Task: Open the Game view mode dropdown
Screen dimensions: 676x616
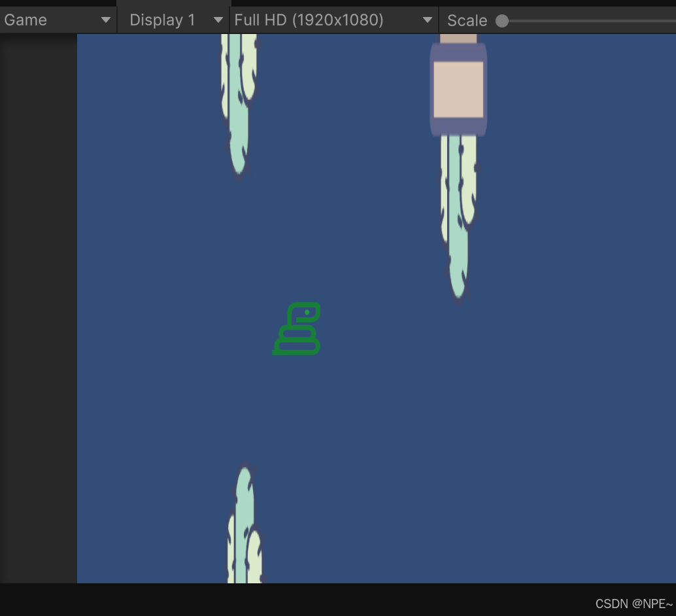Action: click(x=58, y=20)
